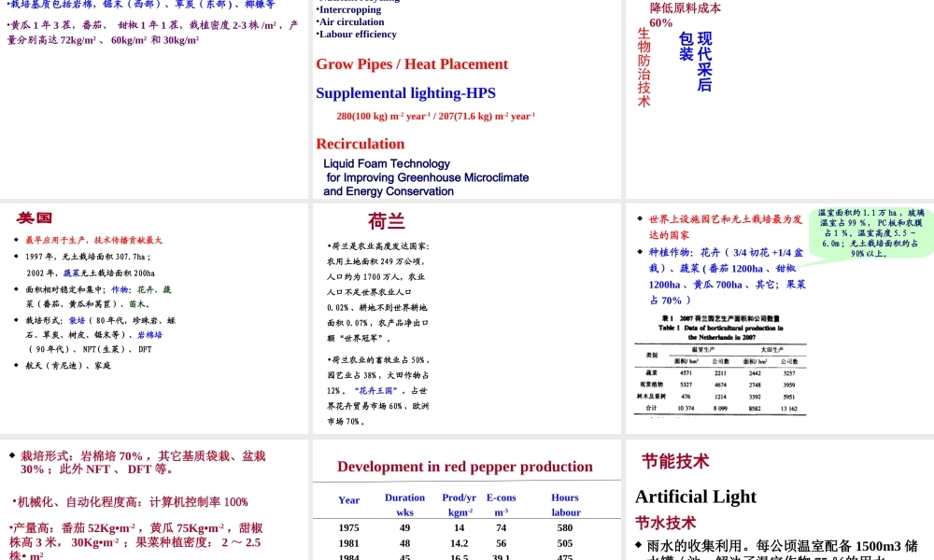Select the red pepper Year column header

coord(348,497)
